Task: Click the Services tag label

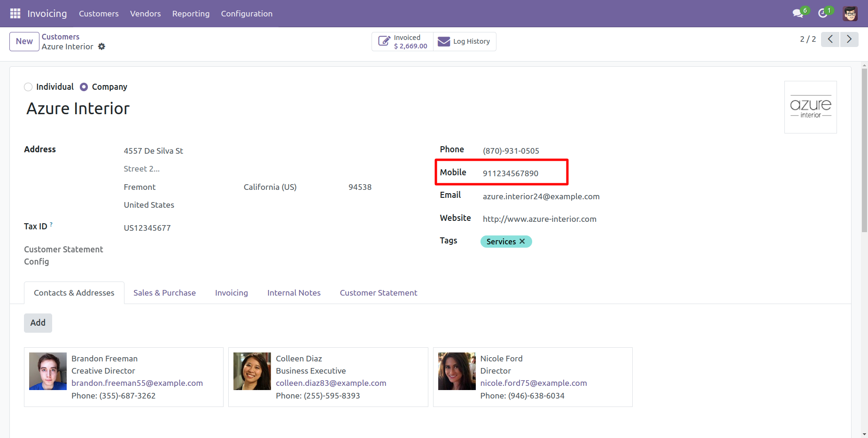Action: (x=501, y=242)
